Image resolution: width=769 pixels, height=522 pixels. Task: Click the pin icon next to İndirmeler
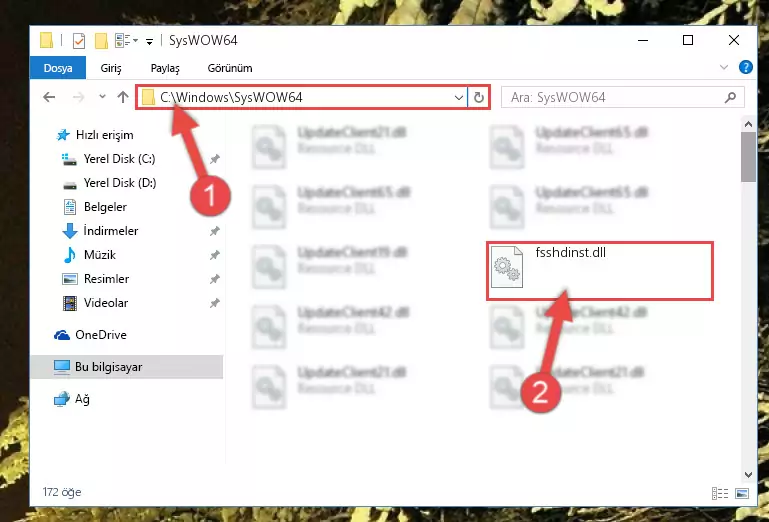click(214, 231)
